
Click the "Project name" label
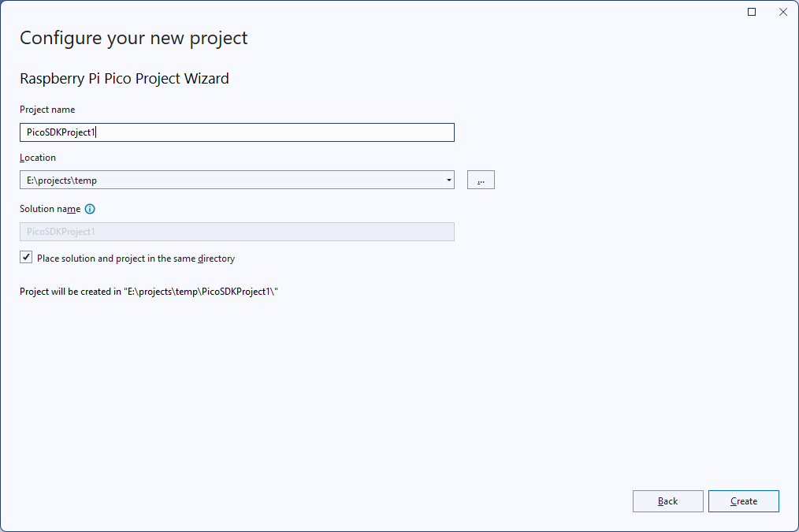(x=47, y=110)
